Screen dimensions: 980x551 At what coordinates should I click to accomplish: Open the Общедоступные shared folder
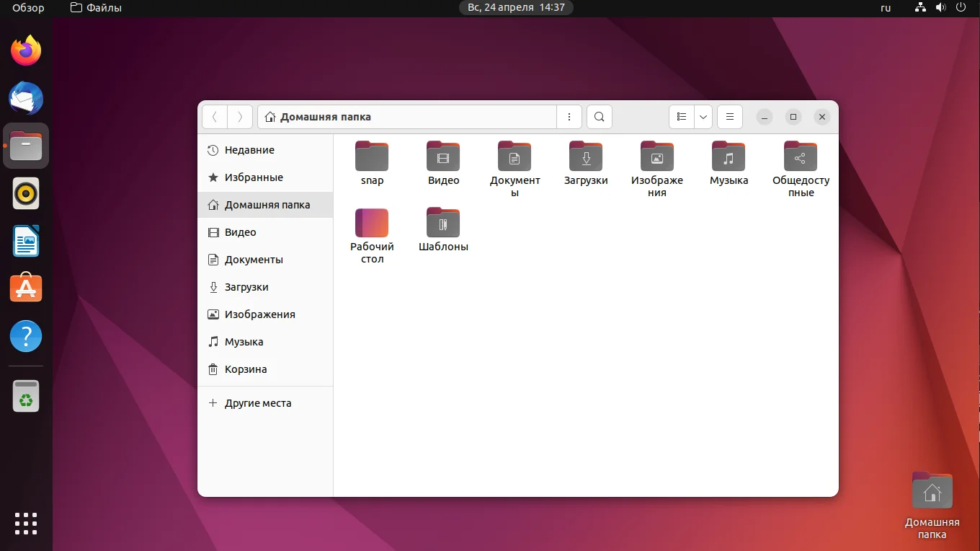(x=800, y=157)
